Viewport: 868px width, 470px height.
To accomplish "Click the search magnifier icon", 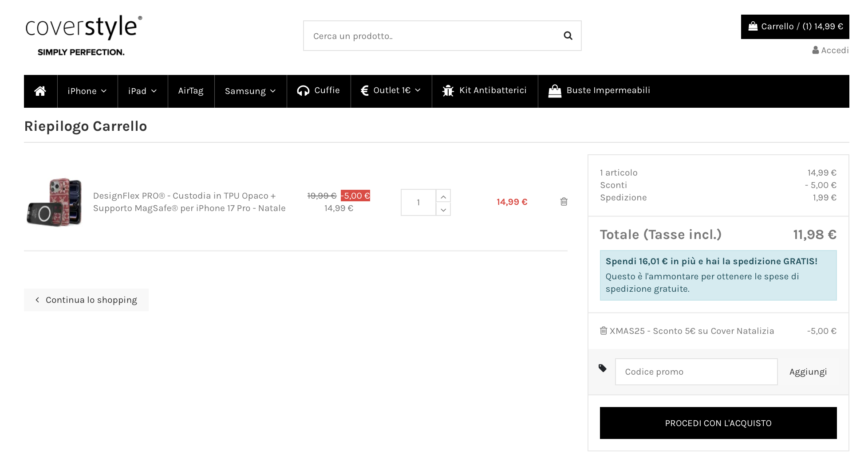I will [568, 35].
